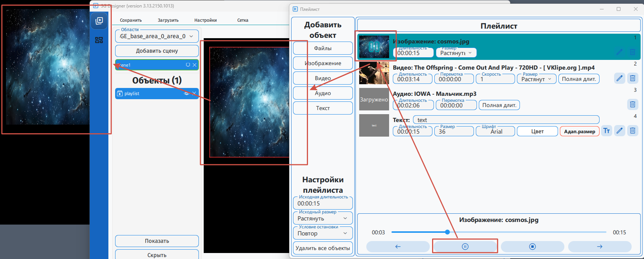Delete the IOWA audio item via trash icon
Screen dimensions: 644x259
632,104
